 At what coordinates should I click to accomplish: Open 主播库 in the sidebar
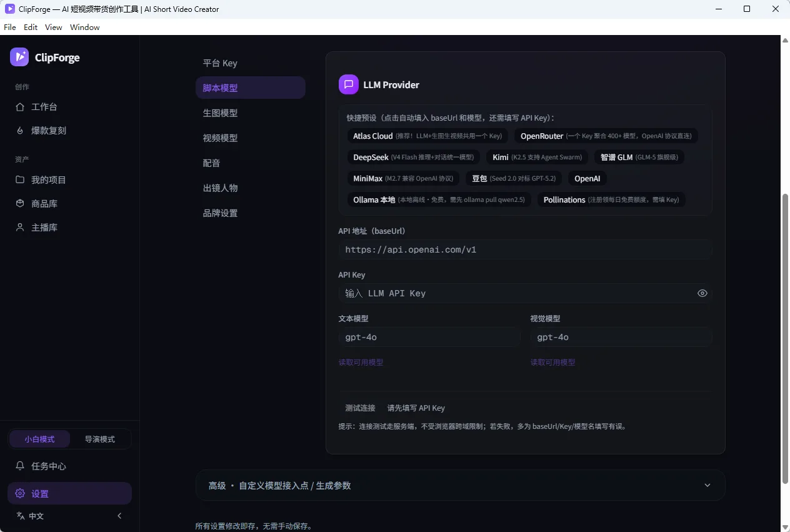pos(70,227)
